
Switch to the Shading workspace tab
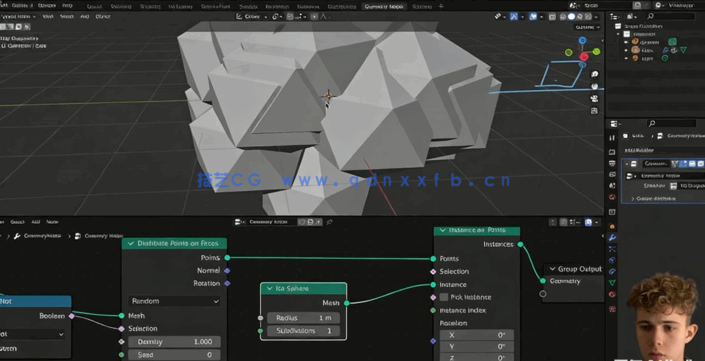pyautogui.click(x=249, y=6)
